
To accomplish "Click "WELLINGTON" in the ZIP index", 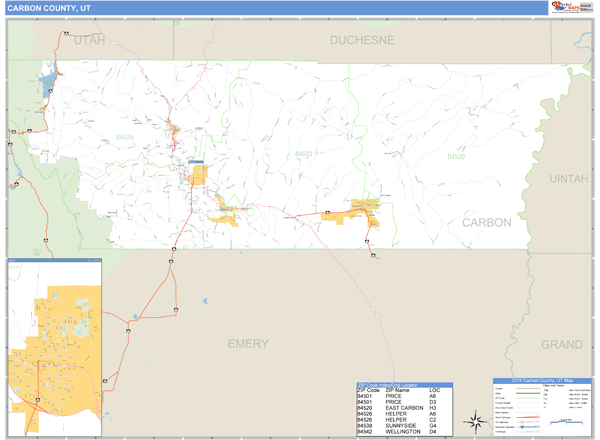I will tap(403, 432).
